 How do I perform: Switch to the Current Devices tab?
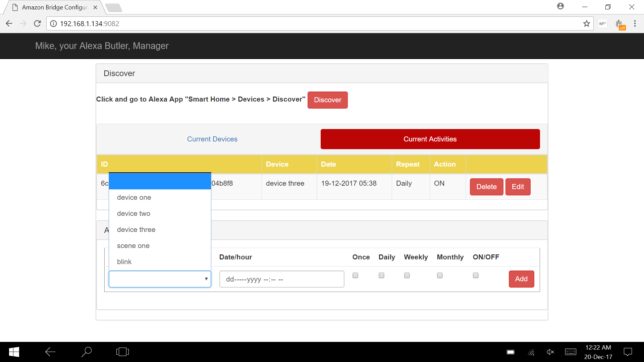point(212,139)
